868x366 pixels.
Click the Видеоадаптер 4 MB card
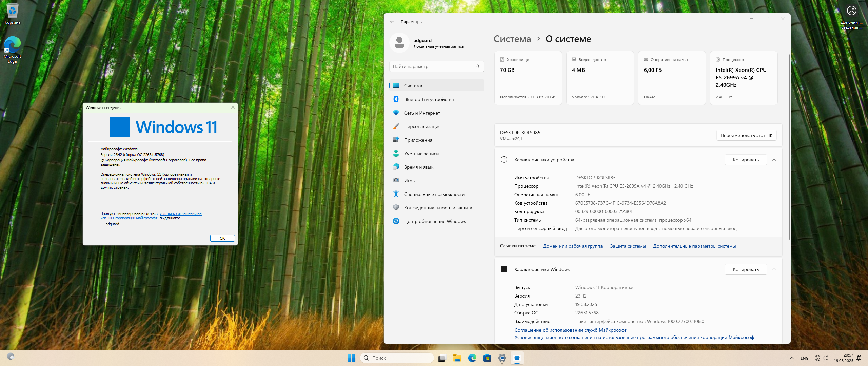click(600, 78)
